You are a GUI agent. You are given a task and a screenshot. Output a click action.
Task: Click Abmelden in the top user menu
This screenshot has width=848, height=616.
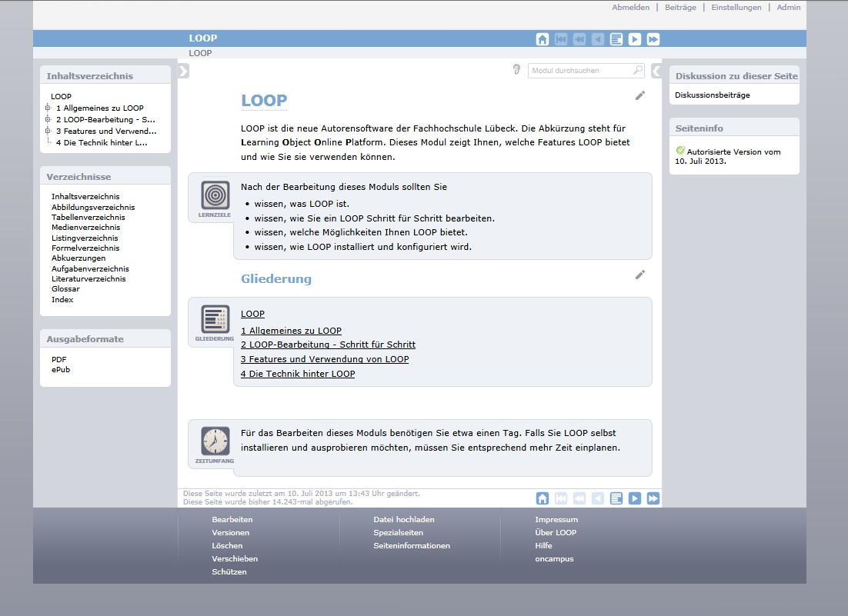[x=630, y=8]
